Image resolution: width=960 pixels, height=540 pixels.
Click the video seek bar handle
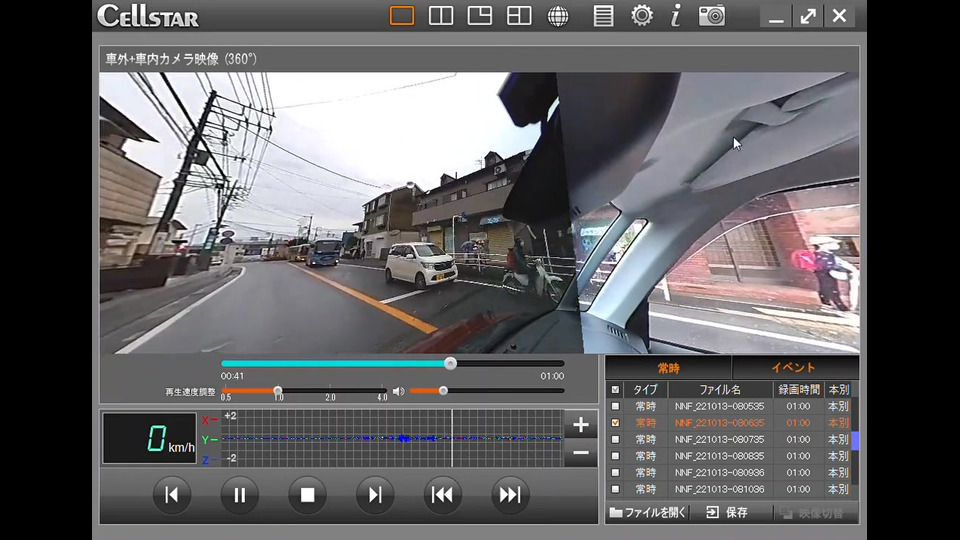pos(450,363)
